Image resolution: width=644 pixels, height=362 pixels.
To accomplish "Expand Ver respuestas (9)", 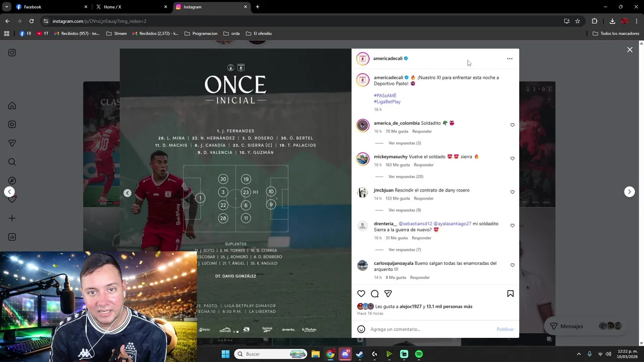I will pos(405,210).
